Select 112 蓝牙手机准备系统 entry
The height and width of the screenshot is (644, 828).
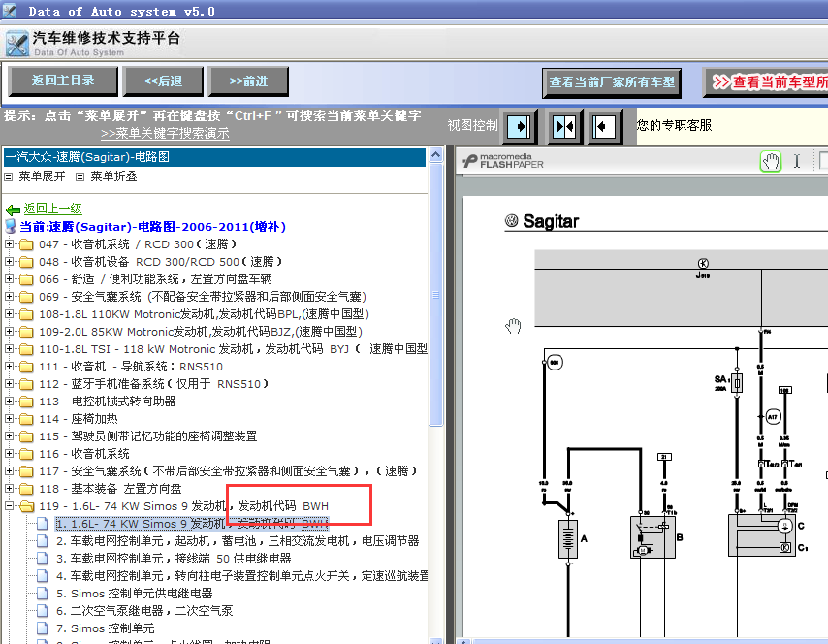point(153,384)
